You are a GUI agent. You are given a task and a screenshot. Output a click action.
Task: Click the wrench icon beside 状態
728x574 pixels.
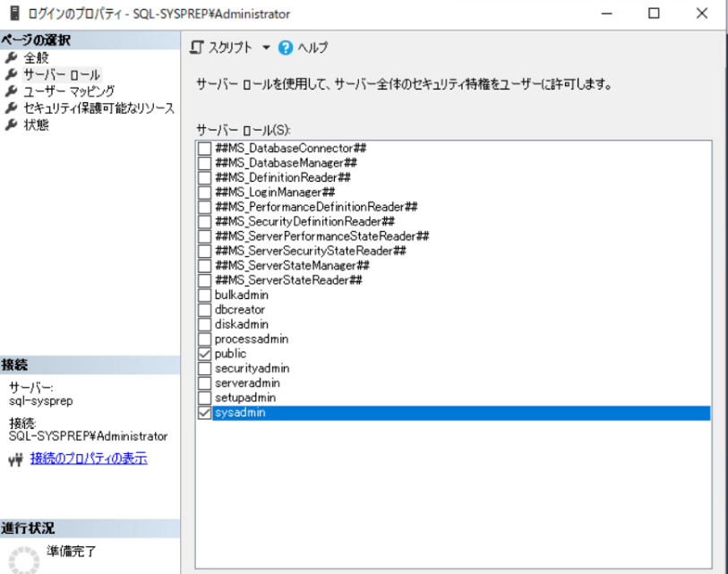click(11, 124)
